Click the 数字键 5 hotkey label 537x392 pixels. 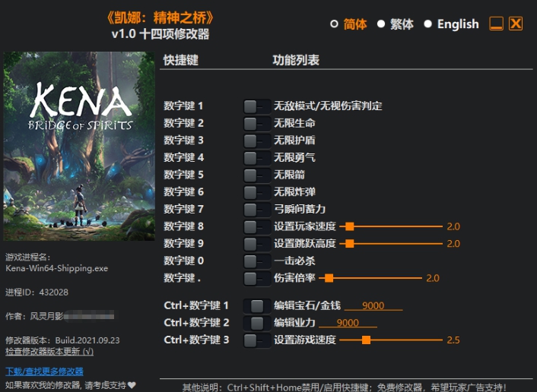pyautogui.click(x=183, y=175)
